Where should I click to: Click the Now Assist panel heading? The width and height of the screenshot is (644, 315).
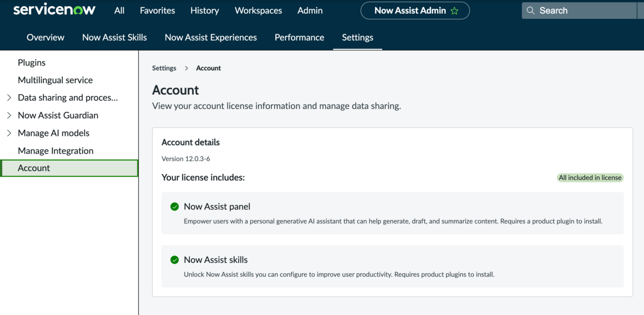click(x=217, y=206)
